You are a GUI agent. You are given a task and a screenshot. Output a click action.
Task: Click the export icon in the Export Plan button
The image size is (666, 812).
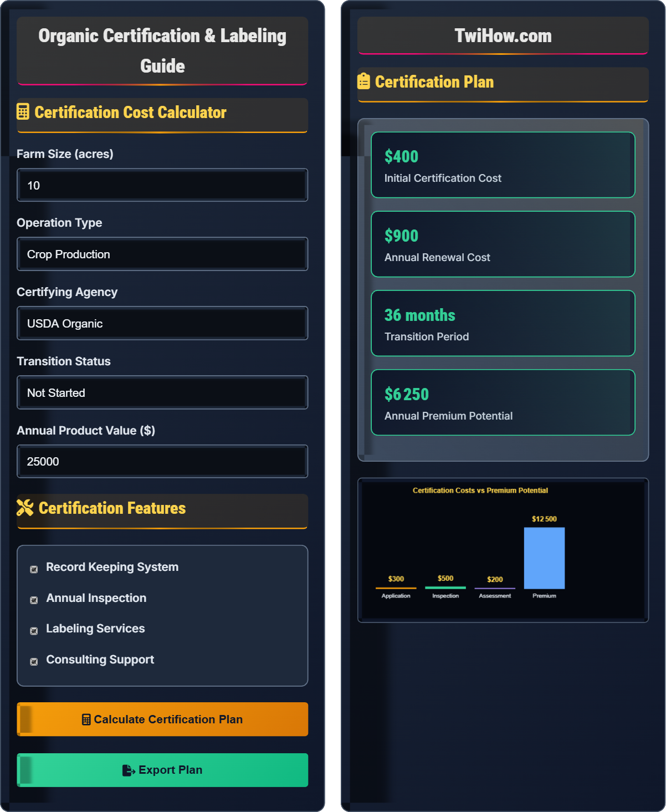129,770
